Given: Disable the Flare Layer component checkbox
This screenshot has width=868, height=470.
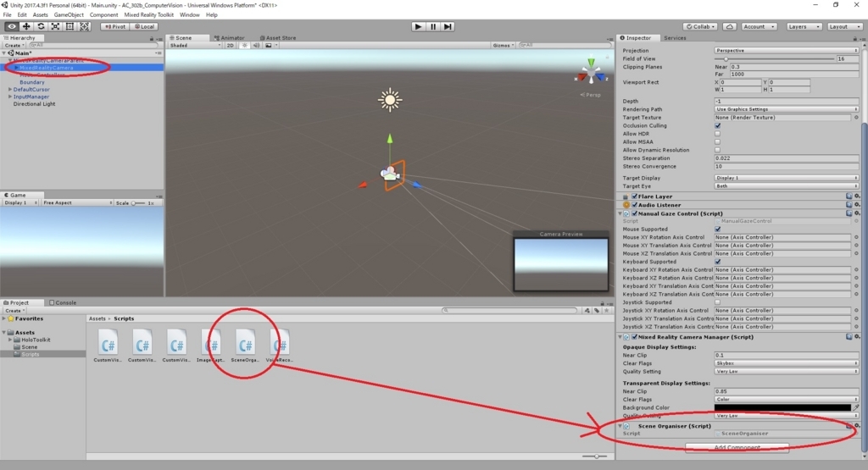Looking at the screenshot, I should 634,196.
